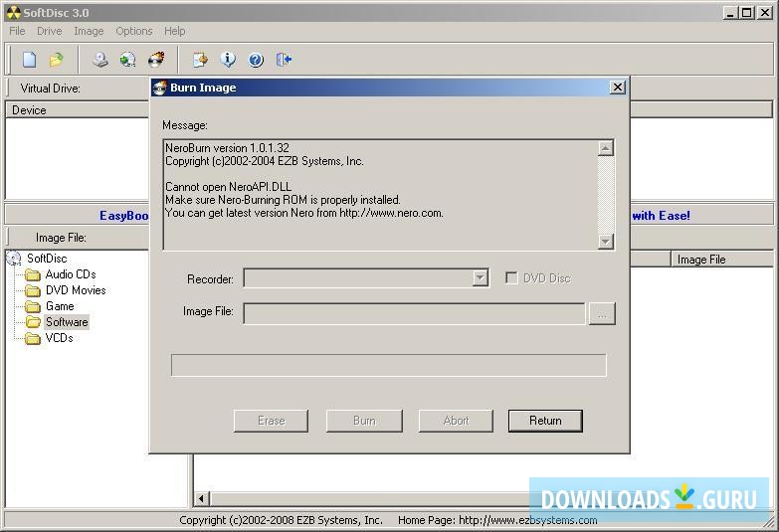This screenshot has height=532, width=779.
Task: Click the Help question mark icon
Action: [x=256, y=60]
